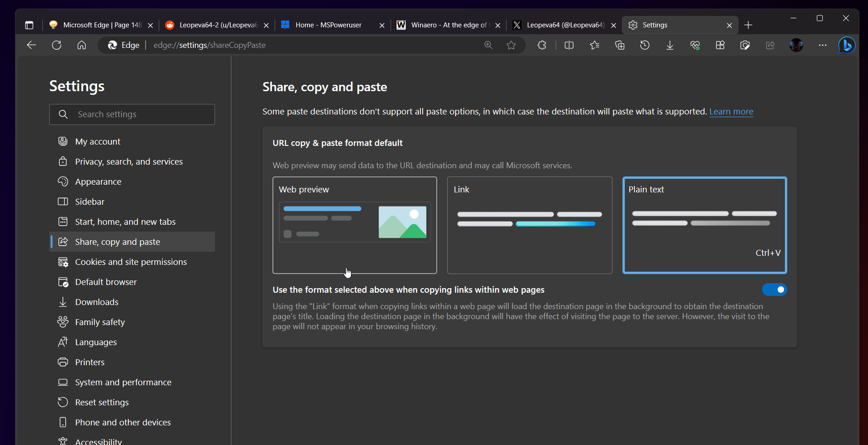Select Share, copy and paste section
Viewport: 868px width, 445px height.
(132, 242)
